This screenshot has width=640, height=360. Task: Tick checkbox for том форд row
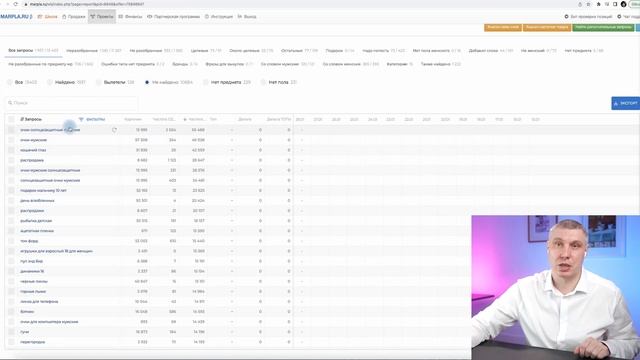click(11, 241)
